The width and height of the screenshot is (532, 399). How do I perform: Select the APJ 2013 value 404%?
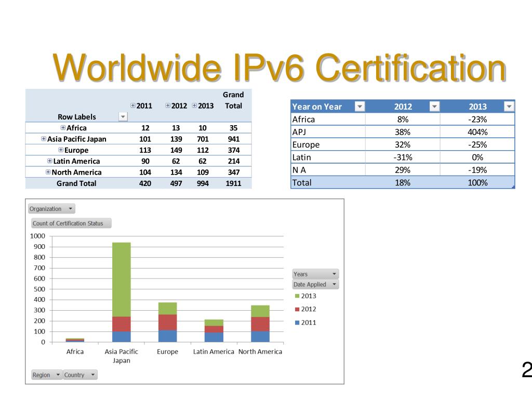[477, 132]
